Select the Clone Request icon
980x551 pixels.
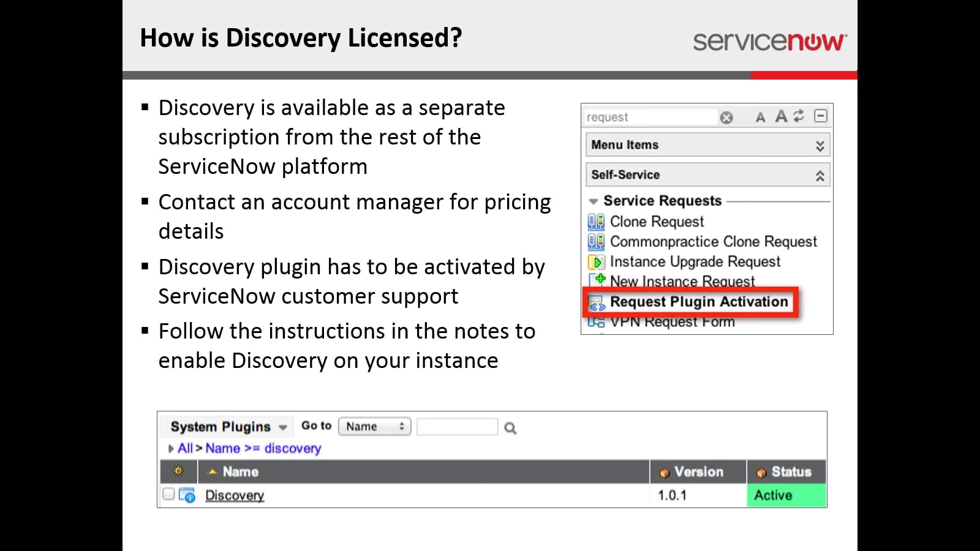coord(595,222)
